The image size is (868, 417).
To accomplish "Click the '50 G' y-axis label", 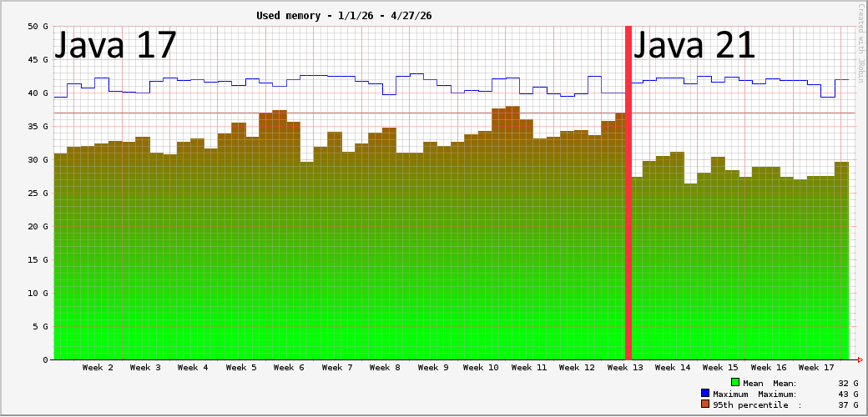I will pos(38,26).
